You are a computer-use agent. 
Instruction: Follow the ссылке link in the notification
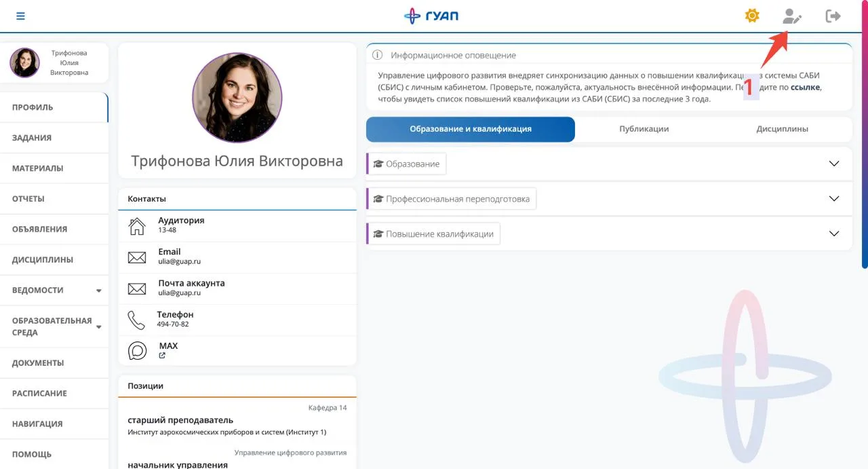pyautogui.click(x=806, y=88)
